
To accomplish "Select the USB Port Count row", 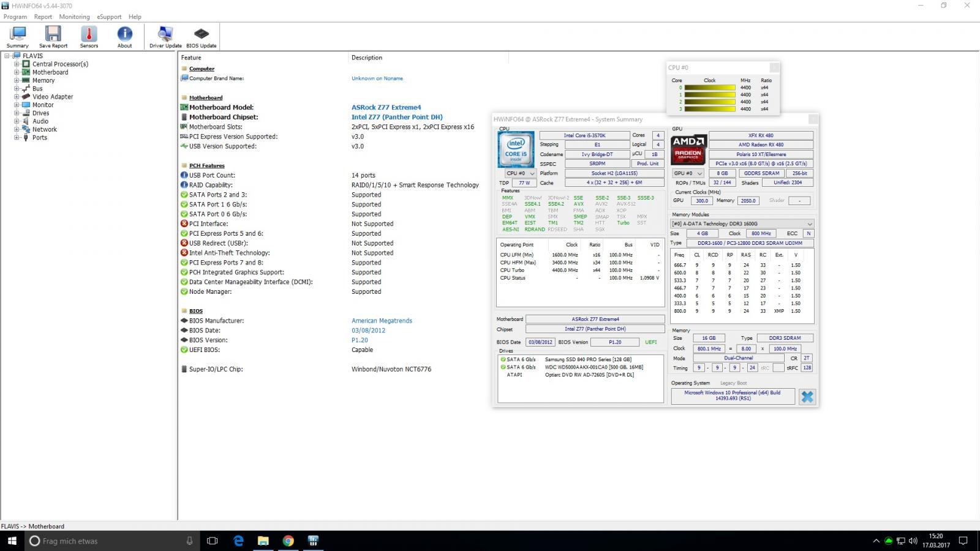I will pos(331,175).
